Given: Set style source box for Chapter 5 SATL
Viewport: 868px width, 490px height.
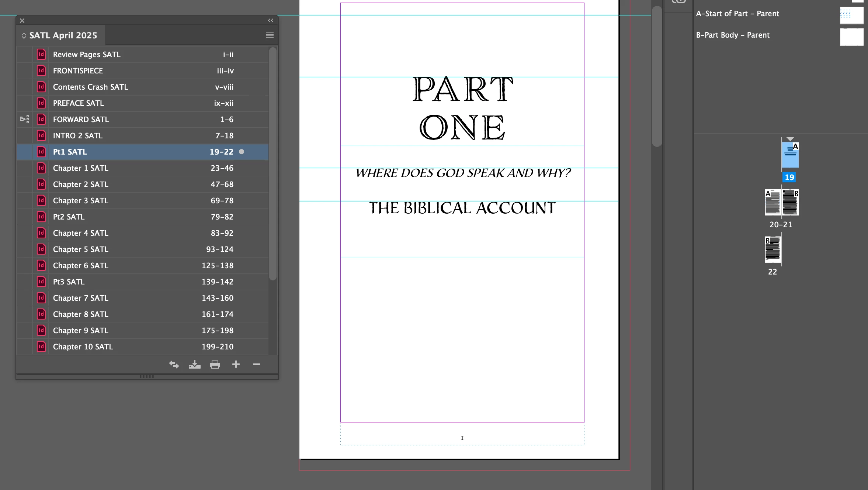Looking at the screenshot, I should click(x=24, y=249).
